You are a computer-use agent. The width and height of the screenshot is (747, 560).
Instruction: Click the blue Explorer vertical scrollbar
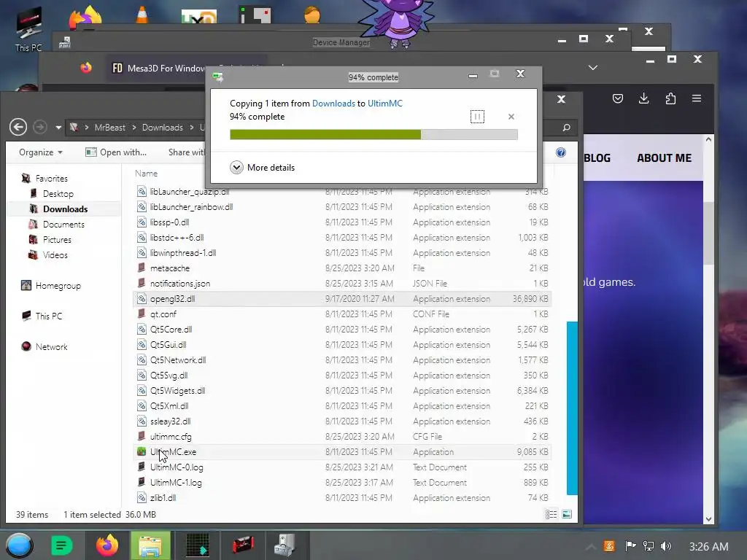[572, 408]
